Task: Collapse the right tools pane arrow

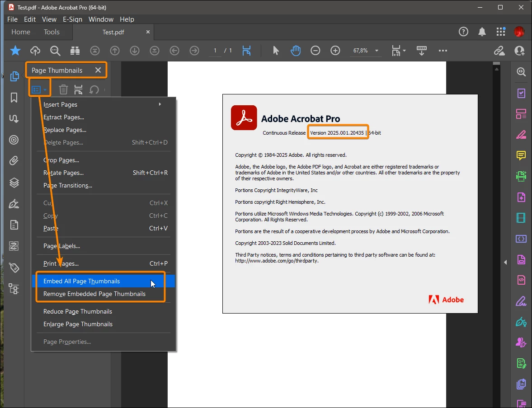Action: [505, 262]
